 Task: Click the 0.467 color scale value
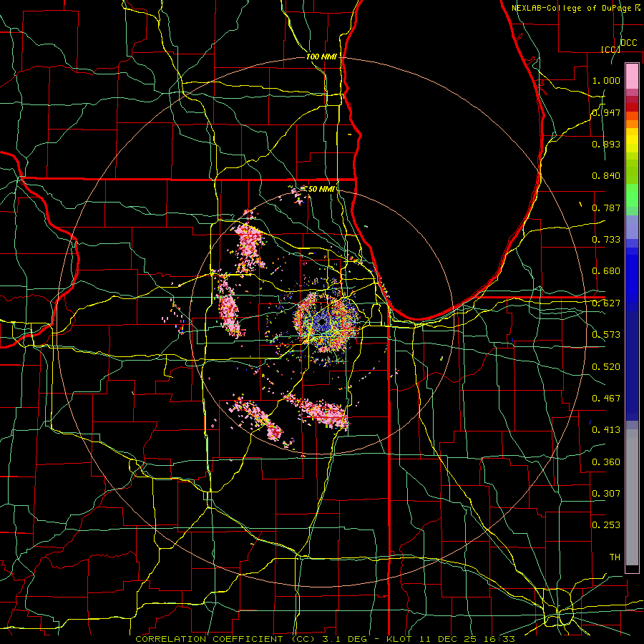(x=606, y=399)
